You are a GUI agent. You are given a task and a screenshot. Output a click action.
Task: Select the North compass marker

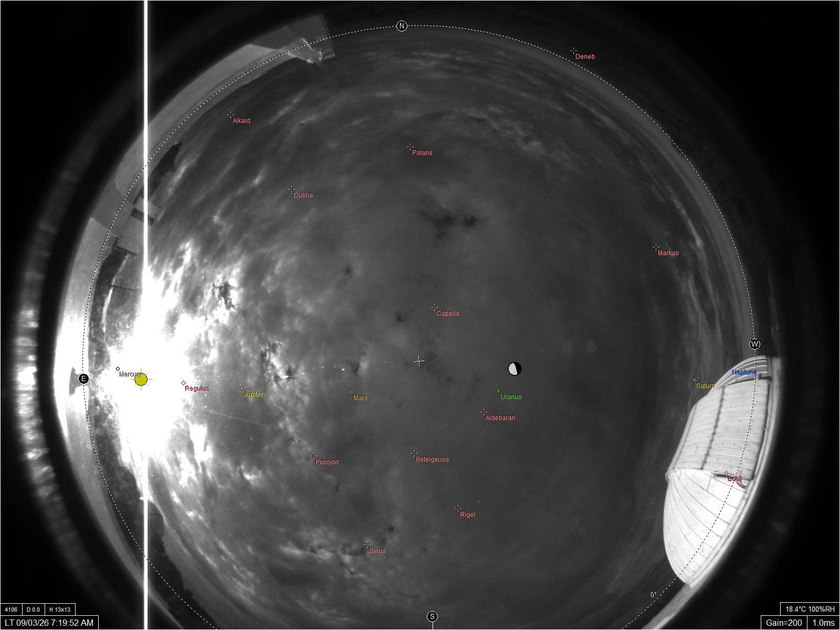(402, 26)
